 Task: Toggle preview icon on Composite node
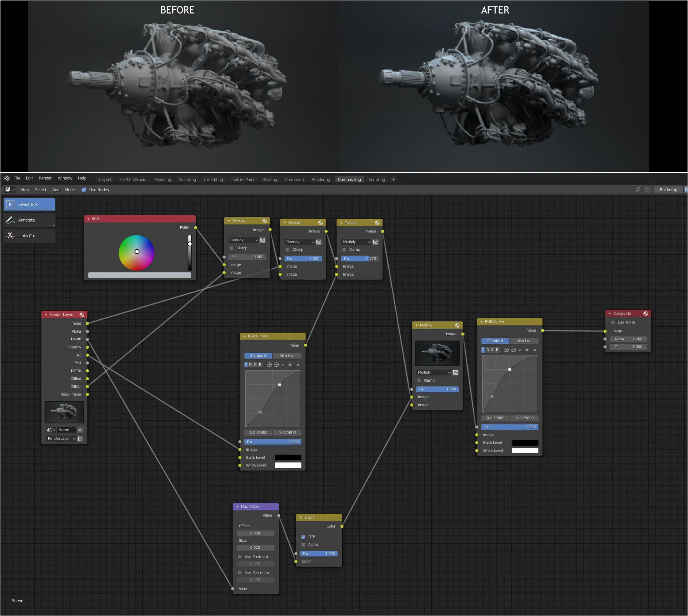[646, 314]
